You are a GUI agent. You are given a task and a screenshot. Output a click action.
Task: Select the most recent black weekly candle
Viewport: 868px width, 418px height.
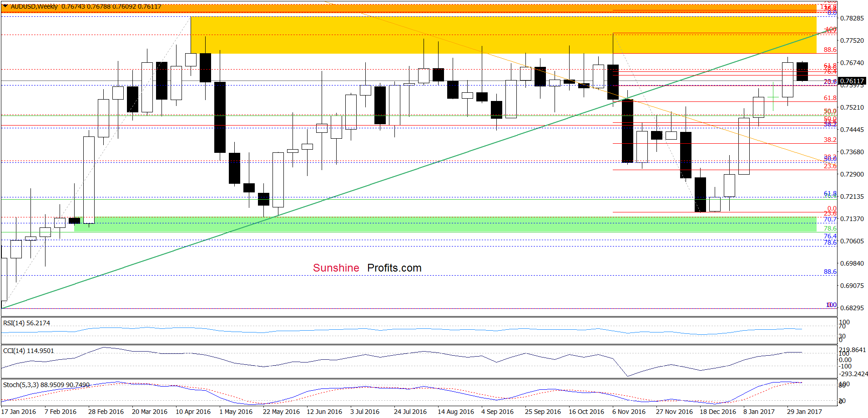(802, 71)
